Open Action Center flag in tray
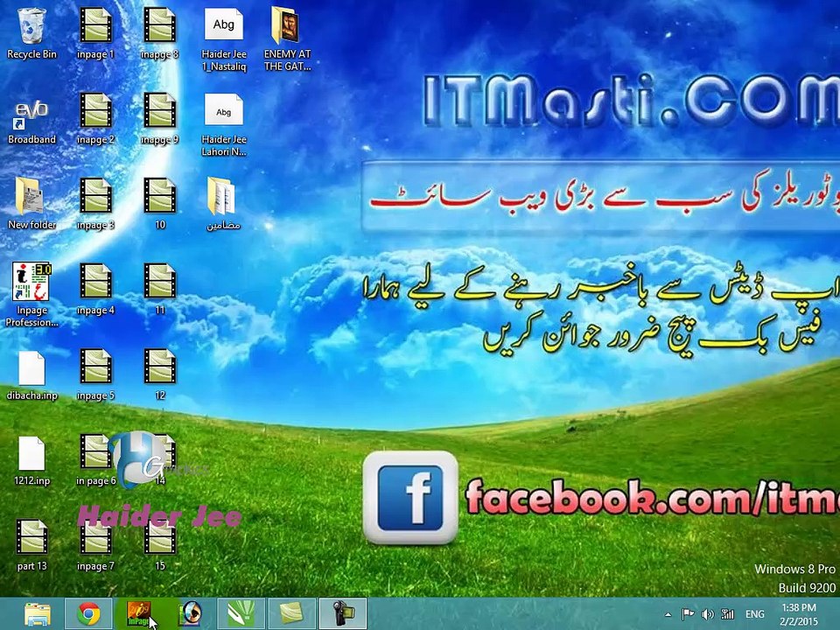Screen dimensions: 840x630 click(x=688, y=614)
